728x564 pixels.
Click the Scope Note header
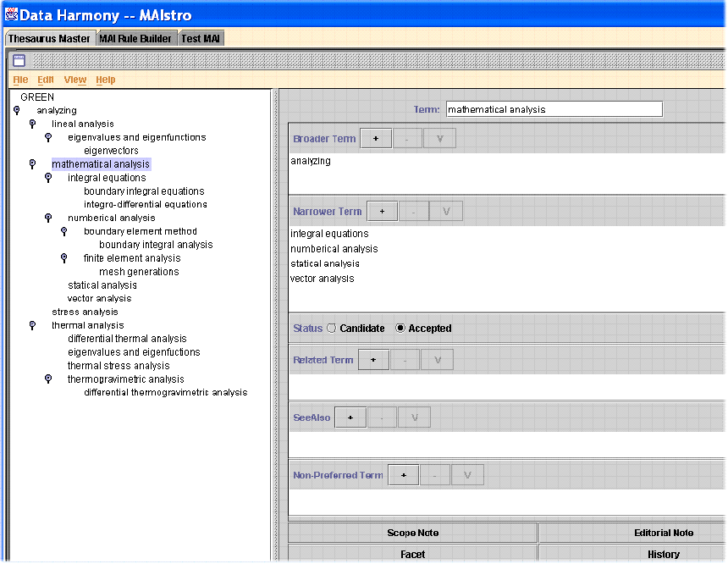click(412, 532)
